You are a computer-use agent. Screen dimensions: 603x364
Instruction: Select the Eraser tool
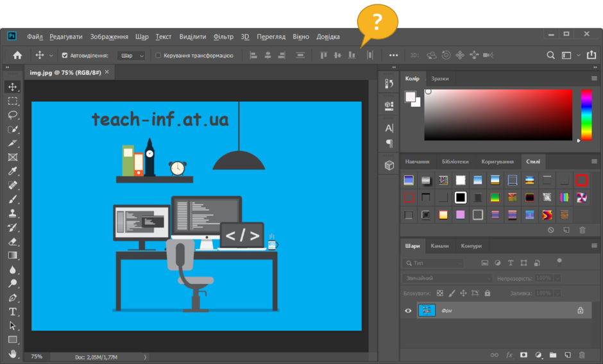[12, 242]
